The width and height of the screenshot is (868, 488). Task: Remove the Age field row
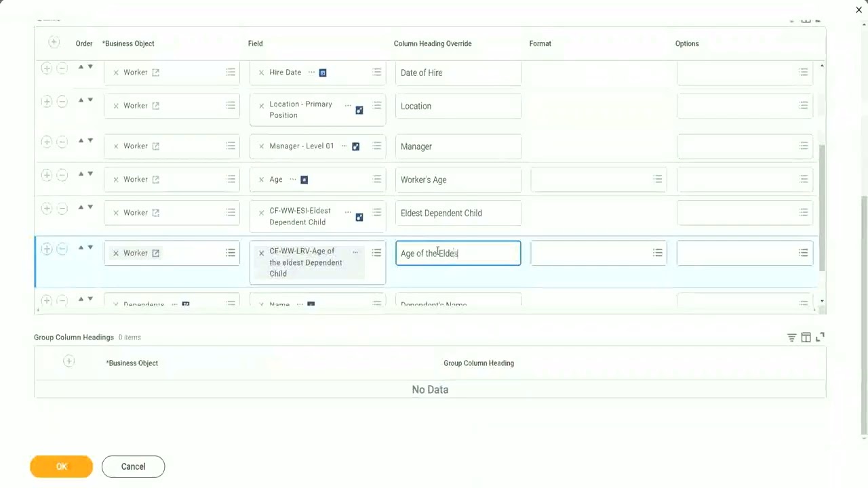[x=62, y=176]
